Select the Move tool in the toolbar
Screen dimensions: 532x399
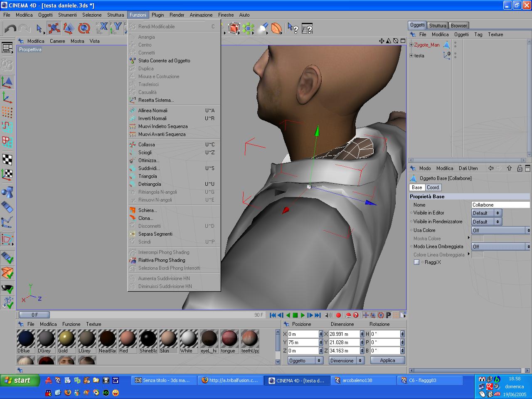tap(54, 28)
